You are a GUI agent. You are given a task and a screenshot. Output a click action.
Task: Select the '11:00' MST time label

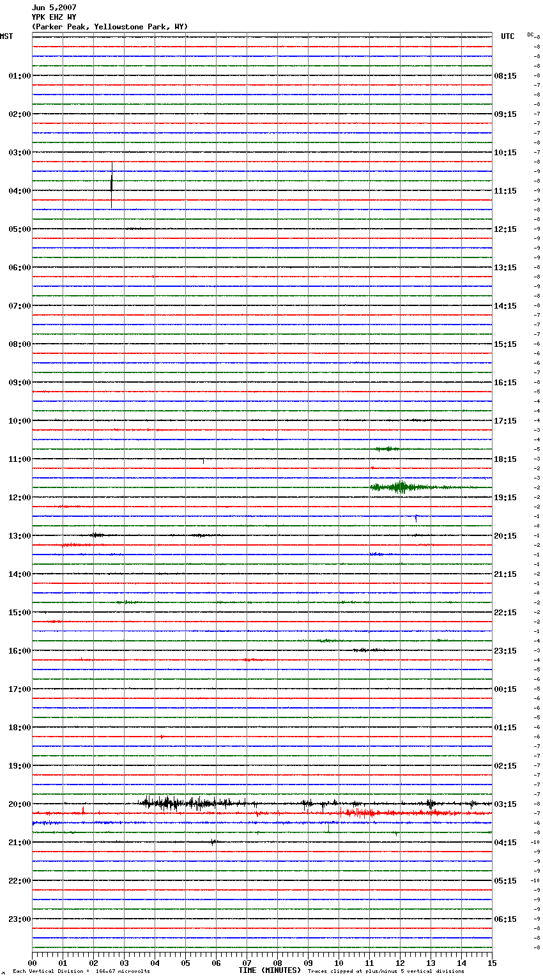20,459
